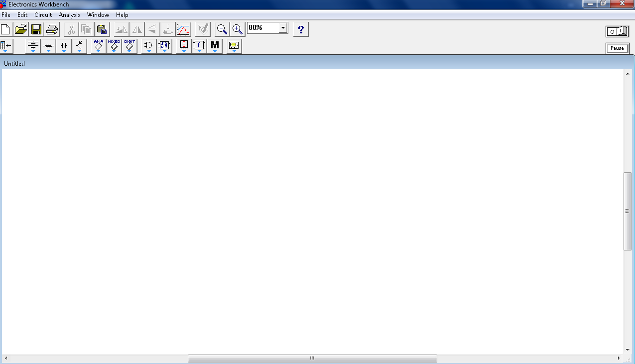The width and height of the screenshot is (635, 364).
Task: Click the vertical scrollbar thumb
Action: point(628,211)
